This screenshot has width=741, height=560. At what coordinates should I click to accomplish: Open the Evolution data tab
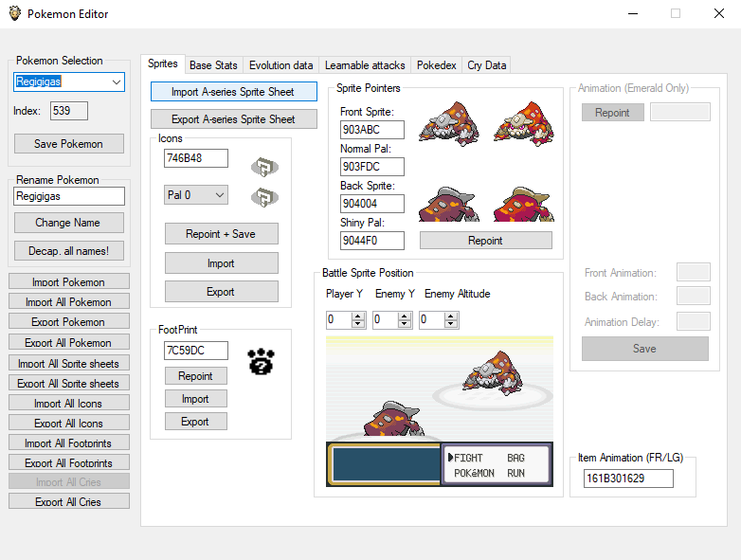click(x=280, y=65)
